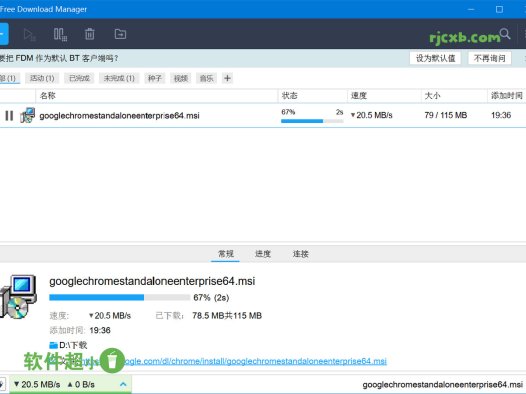The width and height of the screenshot is (526, 394).
Task: Switch to the 常规 details tab
Action: point(225,254)
